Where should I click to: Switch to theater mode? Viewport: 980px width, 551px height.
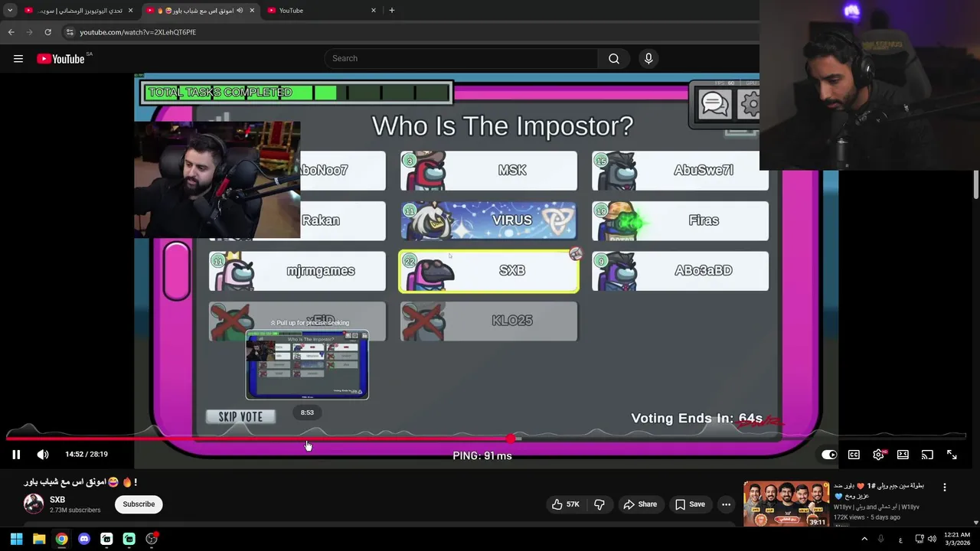click(x=903, y=455)
